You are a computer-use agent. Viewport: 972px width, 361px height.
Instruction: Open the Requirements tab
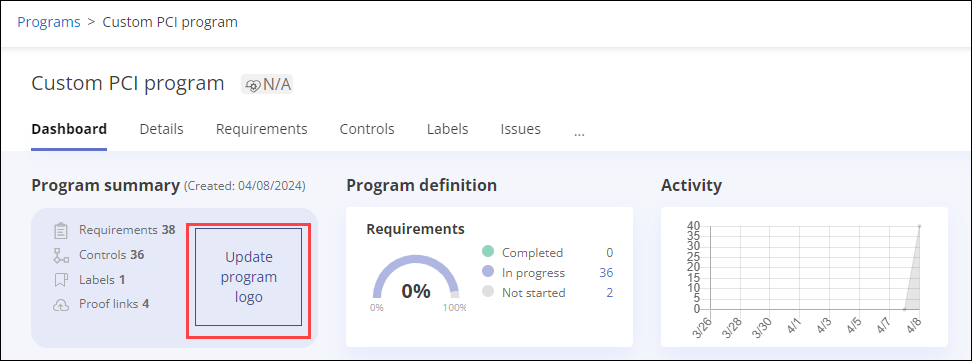(x=262, y=129)
